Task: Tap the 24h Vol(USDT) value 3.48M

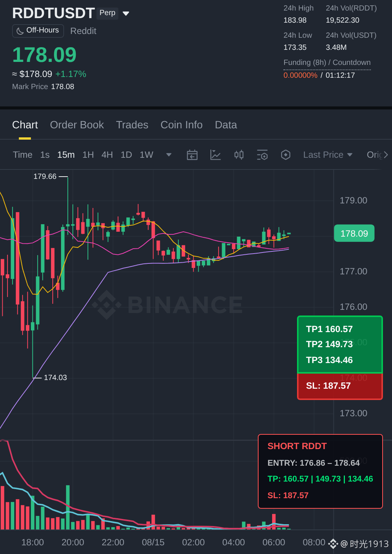Action: [x=336, y=48]
